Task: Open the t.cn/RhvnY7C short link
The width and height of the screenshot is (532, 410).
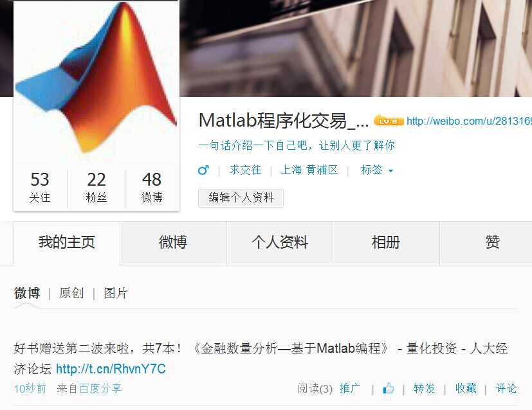Action: click(111, 369)
